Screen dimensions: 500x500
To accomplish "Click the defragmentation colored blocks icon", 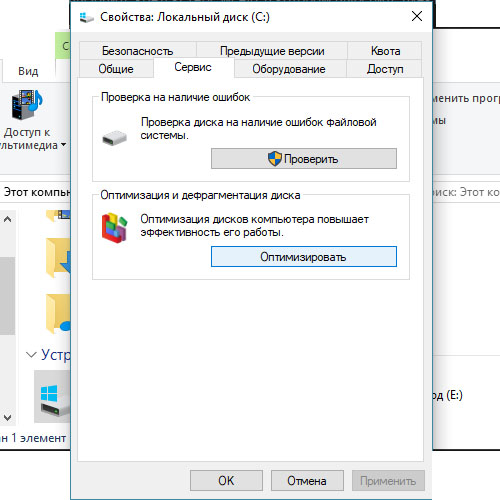I will pos(115,228).
